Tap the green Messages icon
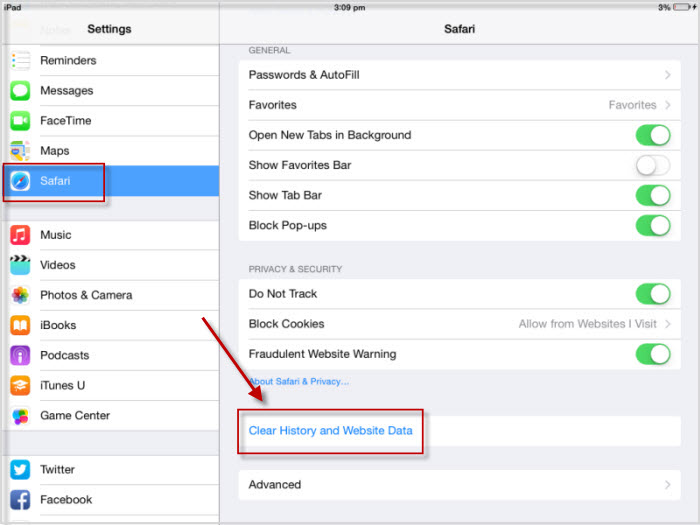Screen dimensions: 700x525 click(x=20, y=91)
